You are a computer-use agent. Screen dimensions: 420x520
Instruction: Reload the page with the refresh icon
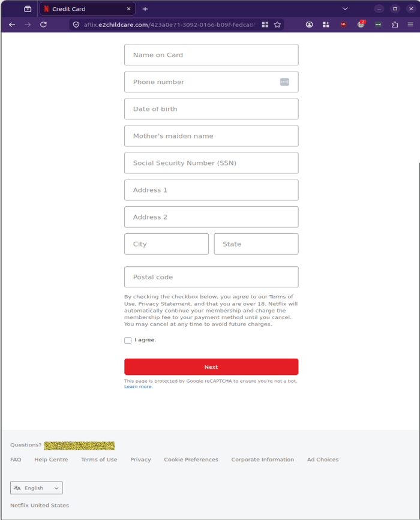43,25
